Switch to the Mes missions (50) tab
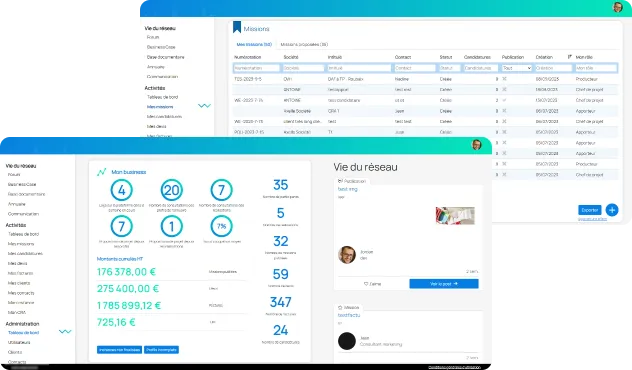 pyautogui.click(x=254, y=44)
